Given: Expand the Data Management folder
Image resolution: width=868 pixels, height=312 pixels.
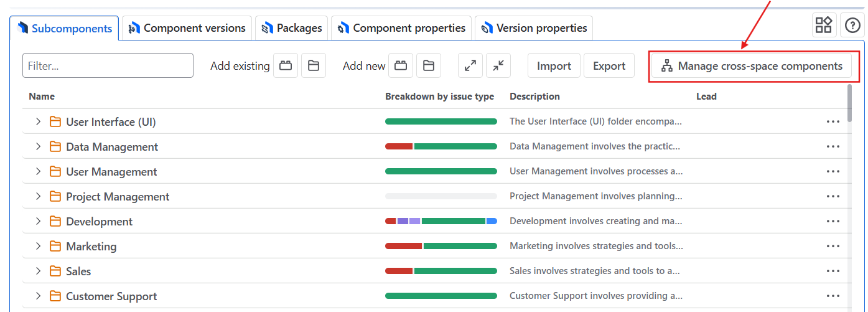Looking at the screenshot, I should tap(38, 146).
